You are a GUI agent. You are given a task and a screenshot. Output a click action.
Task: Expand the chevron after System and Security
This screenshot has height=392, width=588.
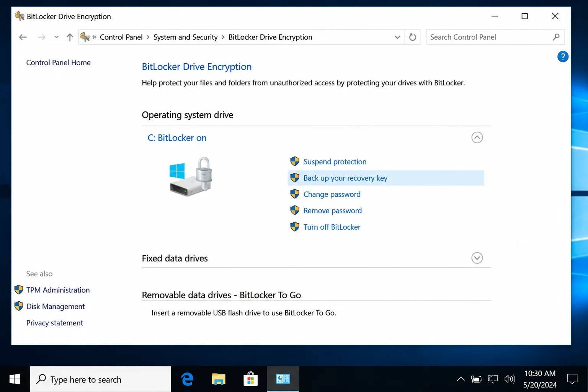pos(223,37)
